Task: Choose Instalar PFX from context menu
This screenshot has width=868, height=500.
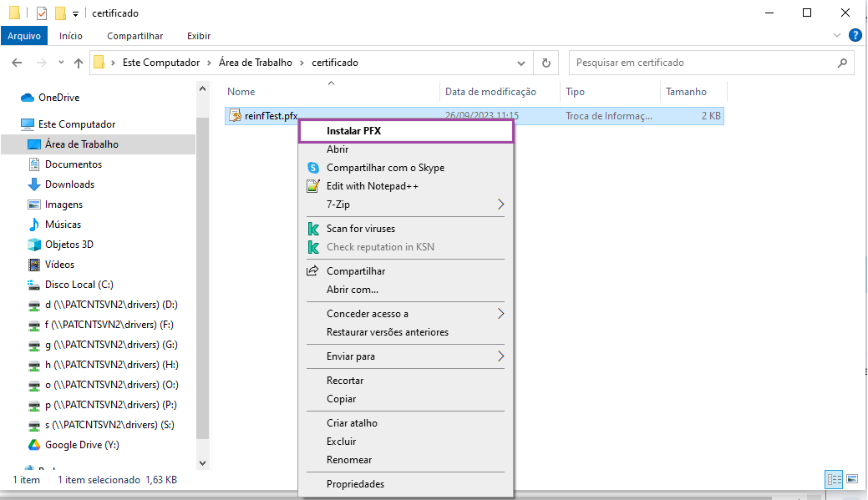Action: pyautogui.click(x=354, y=131)
